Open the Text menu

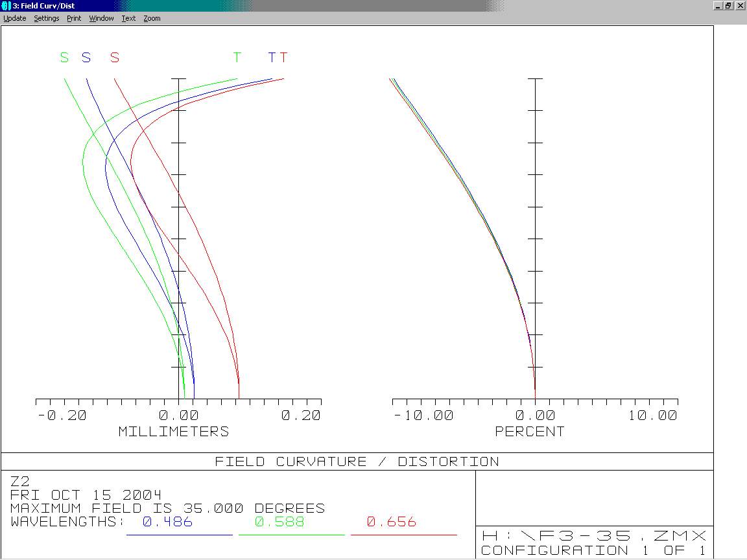coord(128,18)
